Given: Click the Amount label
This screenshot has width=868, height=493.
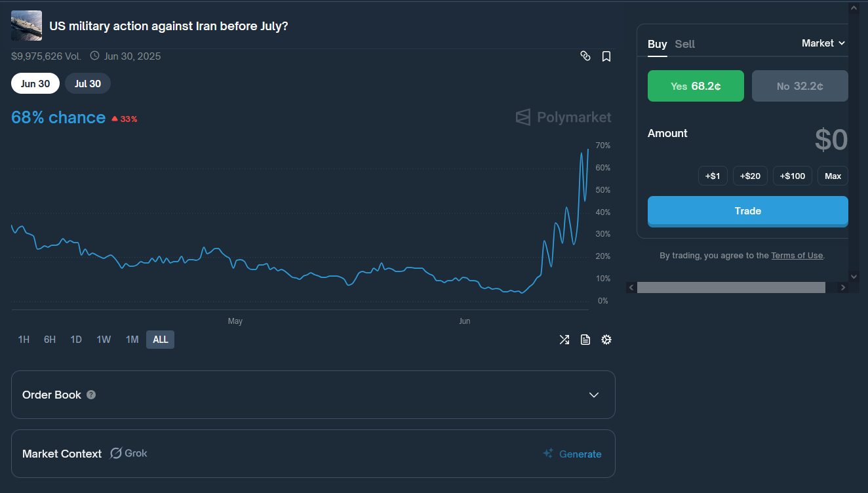Looking at the screenshot, I should 667,133.
